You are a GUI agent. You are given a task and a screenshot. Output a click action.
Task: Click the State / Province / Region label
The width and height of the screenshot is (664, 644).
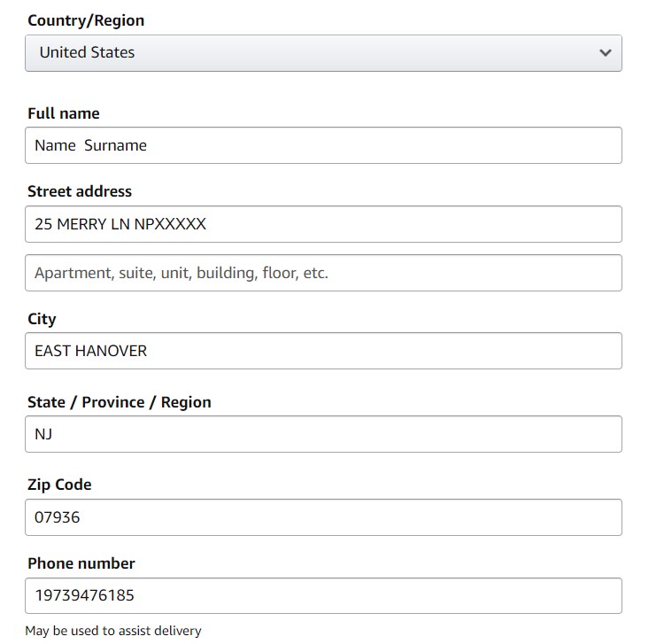pos(120,402)
